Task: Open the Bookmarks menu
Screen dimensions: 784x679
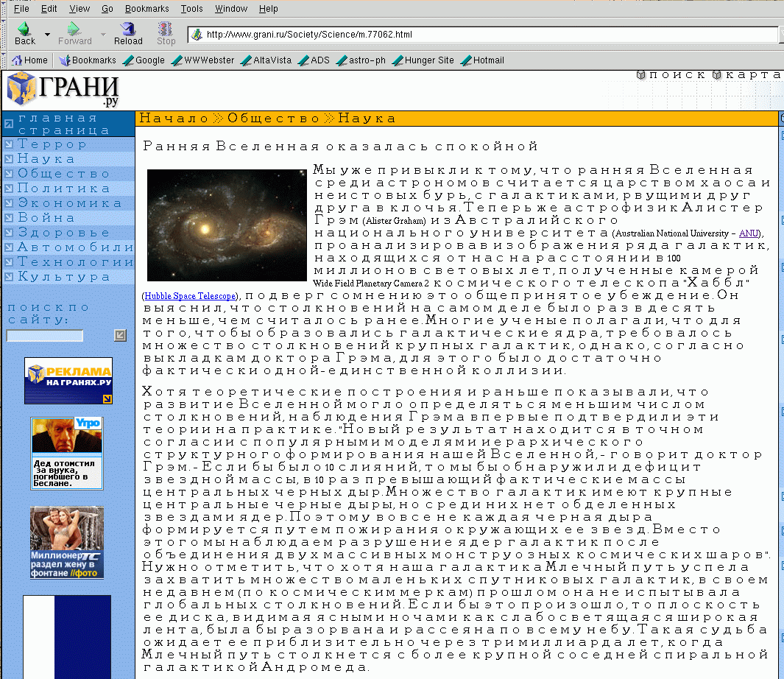Action: (x=147, y=9)
